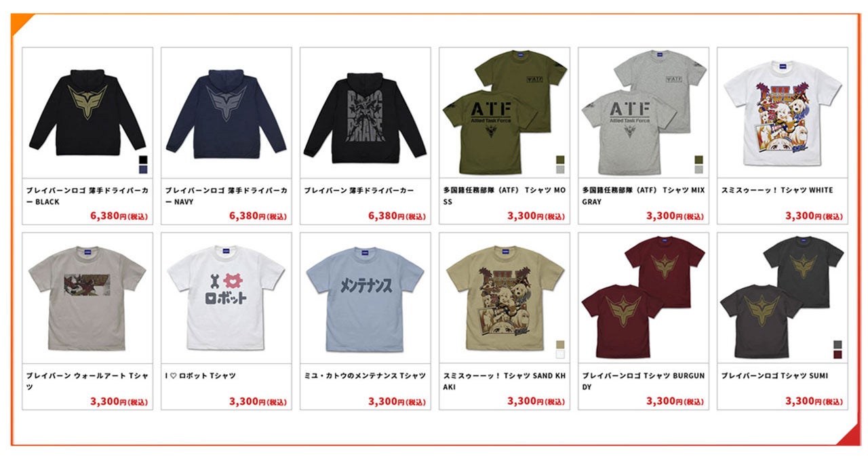
Task: Pick the navy swatch on black hoodie
Action: tap(143, 171)
